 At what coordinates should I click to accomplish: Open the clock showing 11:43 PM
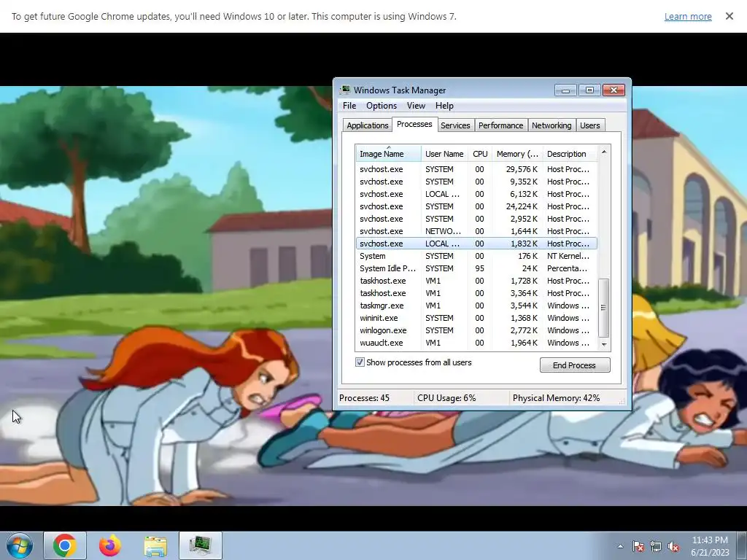click(x=710, y=546)
